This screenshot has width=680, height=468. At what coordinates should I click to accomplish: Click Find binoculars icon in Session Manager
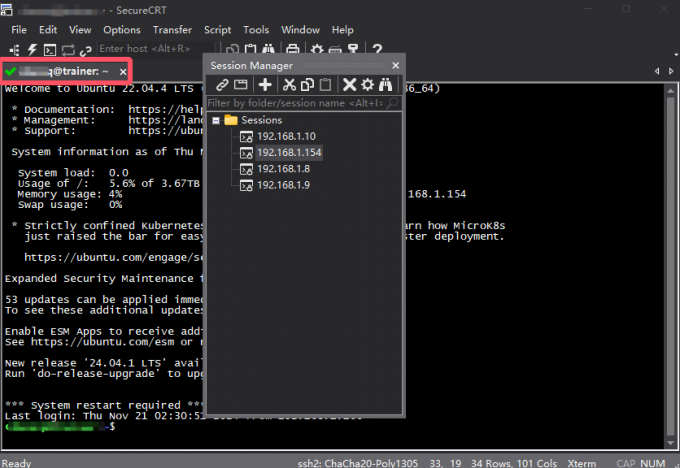(385, 84)
